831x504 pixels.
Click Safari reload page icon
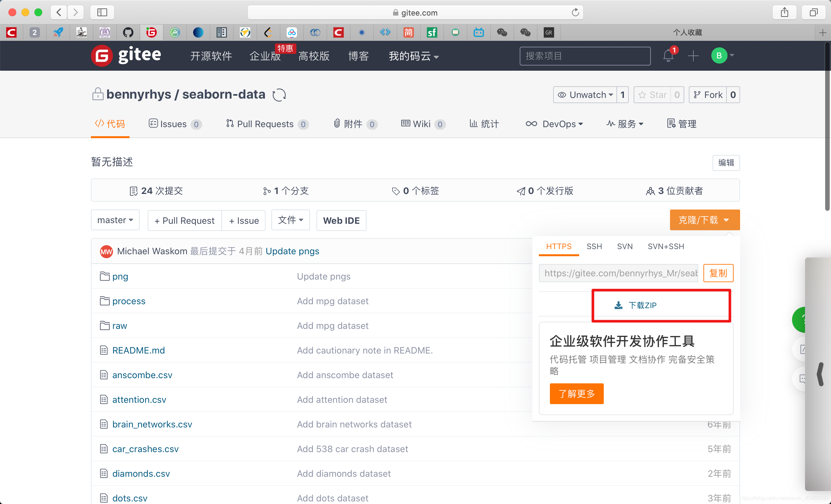[575, 12]
